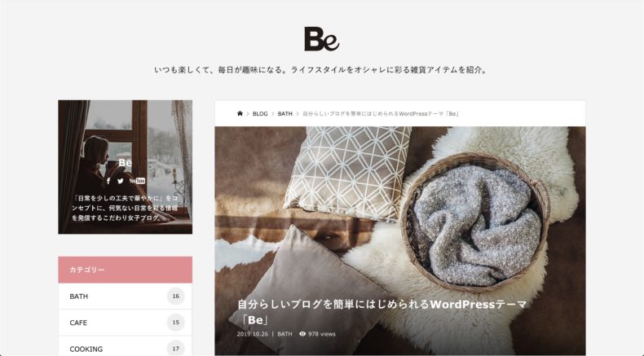Open BATH in the breadcrumb
This screenshot has height=356, width=644.
point(285,114)
